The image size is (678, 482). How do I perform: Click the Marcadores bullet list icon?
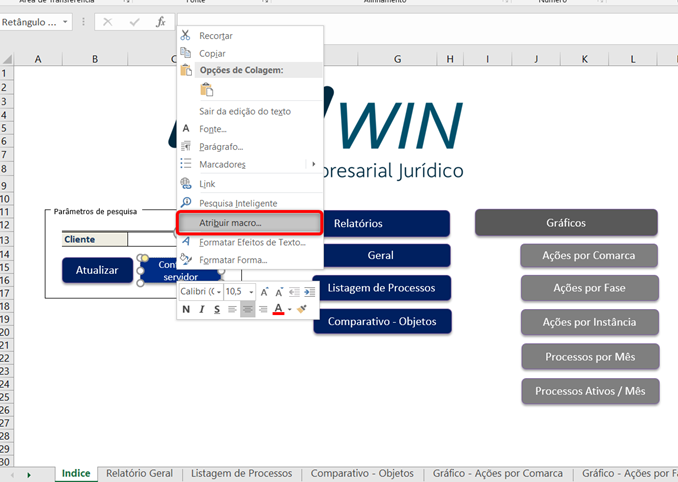186,164
